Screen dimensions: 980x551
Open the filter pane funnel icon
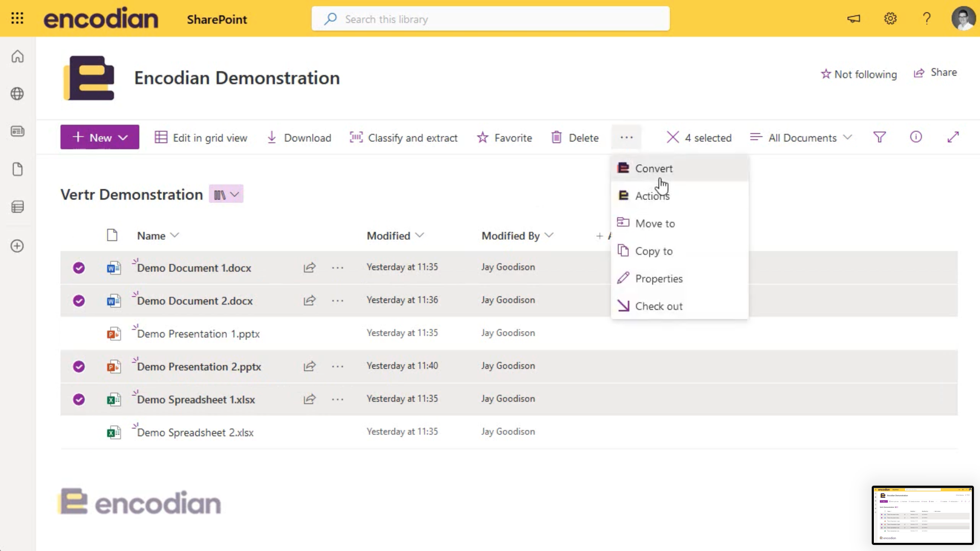(x=879, y=137)
